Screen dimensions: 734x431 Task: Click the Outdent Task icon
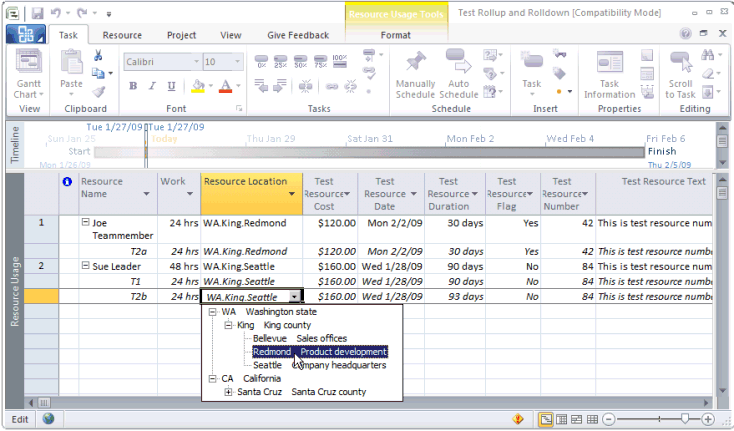[261, 86]
